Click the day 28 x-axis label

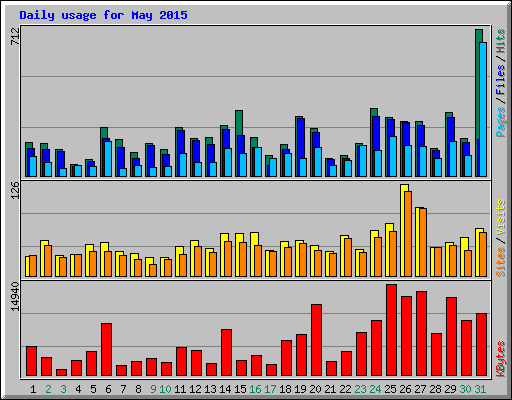(435, 389)
